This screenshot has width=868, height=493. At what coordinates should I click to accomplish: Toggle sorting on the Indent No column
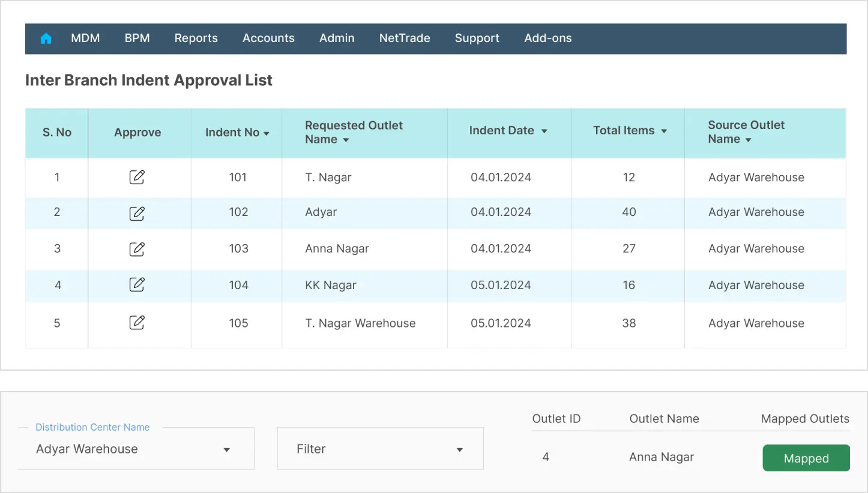pos(265,133)
